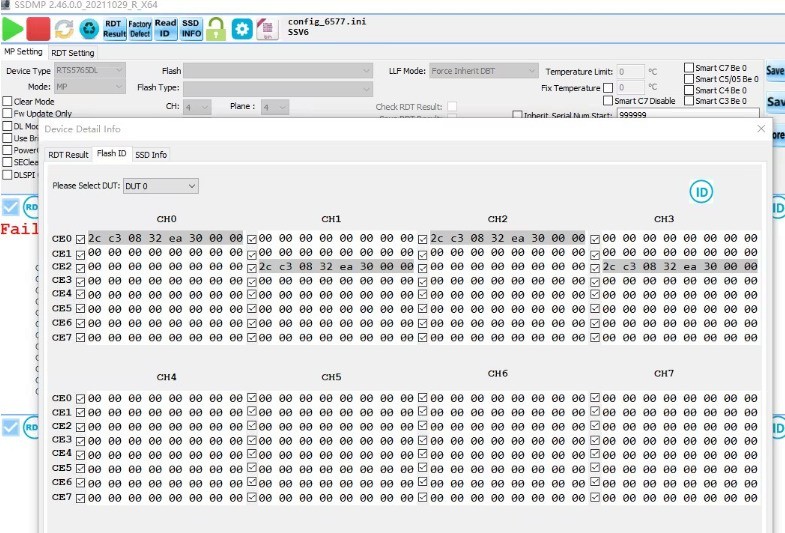This screenshot has height=533, width=785.
Task: Click the Factory Defect toolbar button
Action: tap(140, 29)
